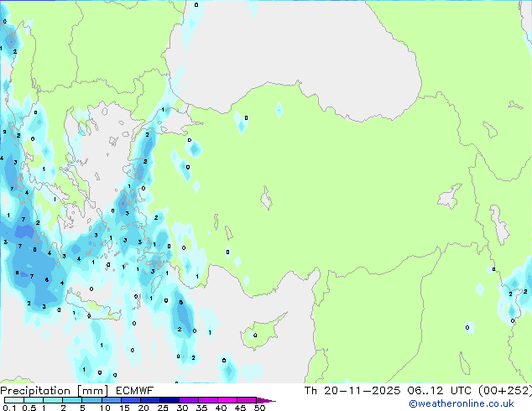Select the 45–50 mm legend color swatch

click(247, 400)
